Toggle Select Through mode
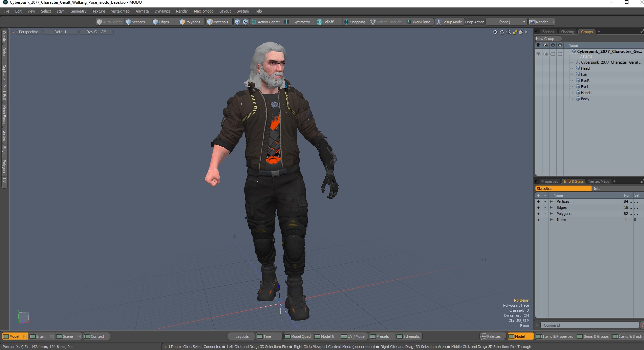Viewport: 644px width, 350px height. coord(386,22)
